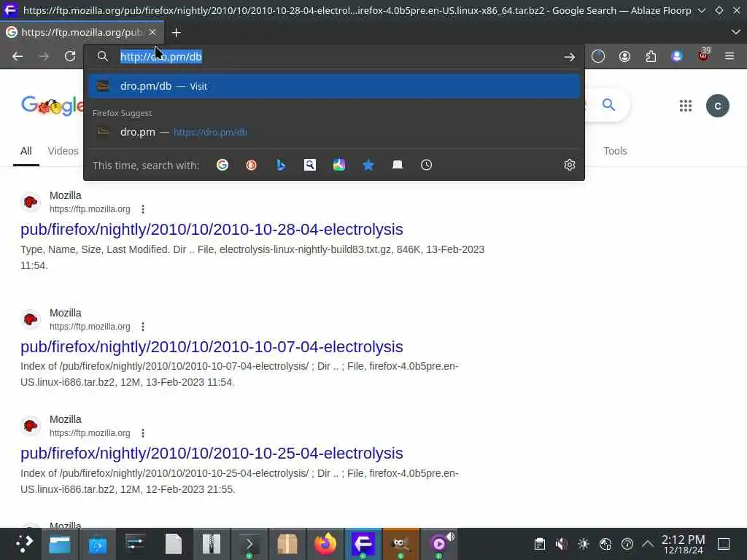Search in History using the clock icon
Image resolution: width=747 pixels, height=560 pixels.
click(x=426, y=165)
